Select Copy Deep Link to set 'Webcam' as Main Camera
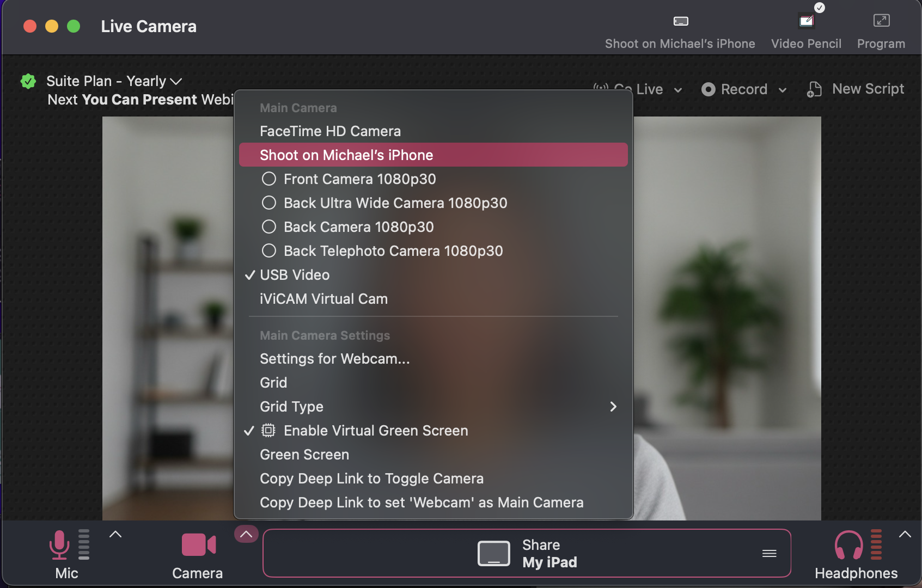 click(433, 503)
